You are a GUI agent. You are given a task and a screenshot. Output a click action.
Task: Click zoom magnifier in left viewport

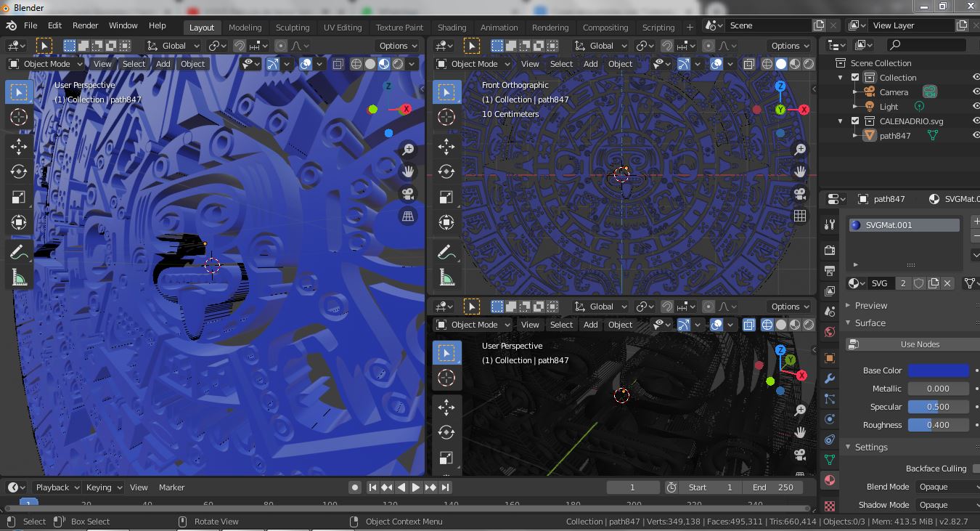click(408, 150)
